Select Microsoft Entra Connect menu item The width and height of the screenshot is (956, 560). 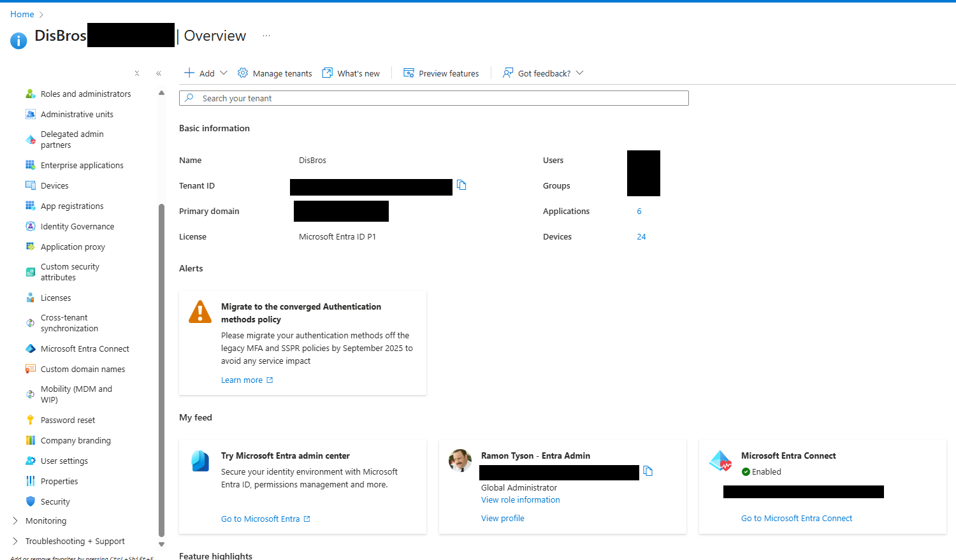click(x=85, y=348)
